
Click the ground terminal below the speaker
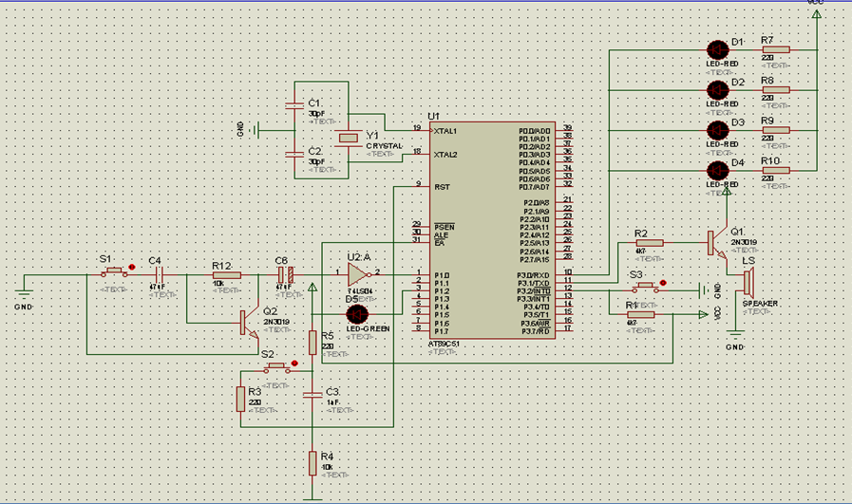pyautogui.click(x=735, y=334)
